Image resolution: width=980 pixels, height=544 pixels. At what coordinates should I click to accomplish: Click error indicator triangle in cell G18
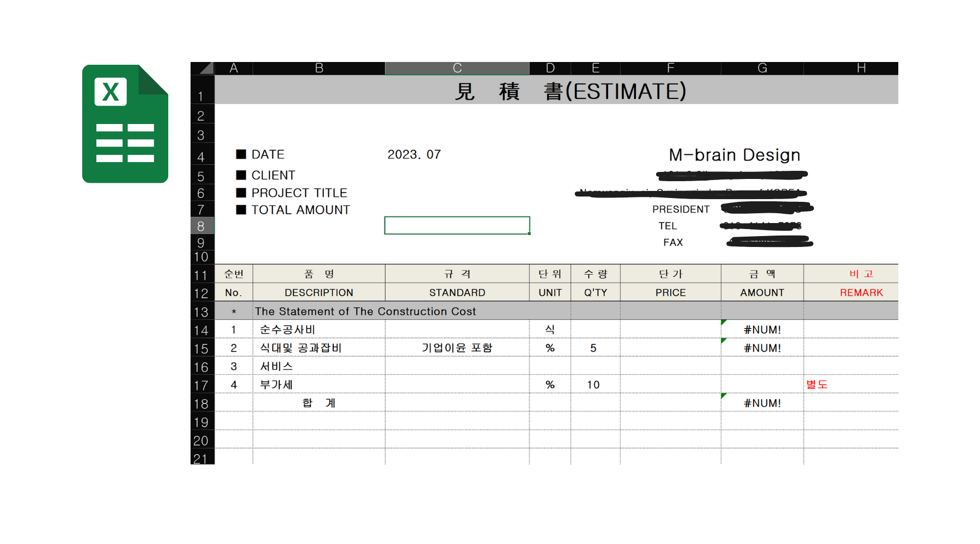[x=724, y=396]
